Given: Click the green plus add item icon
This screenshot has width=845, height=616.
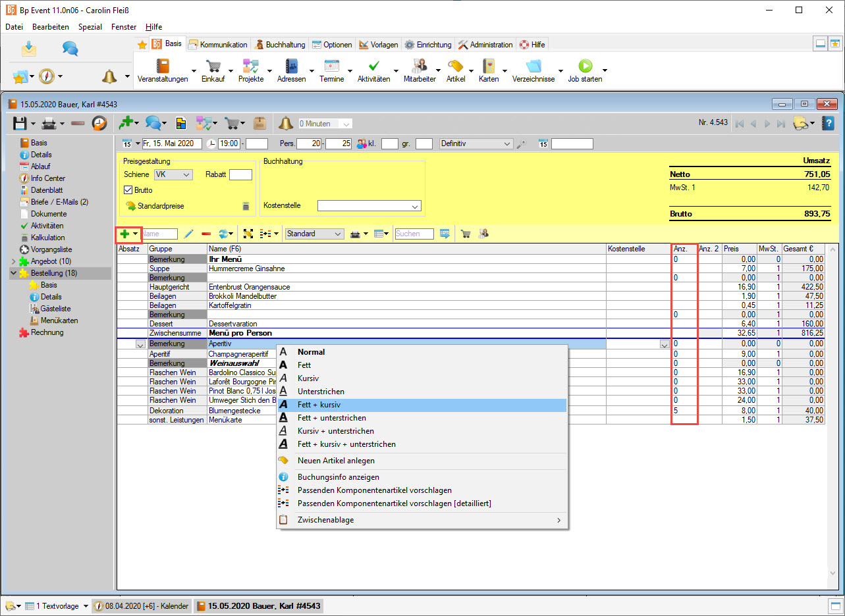Looking at the screenshot, I should 124,234.
